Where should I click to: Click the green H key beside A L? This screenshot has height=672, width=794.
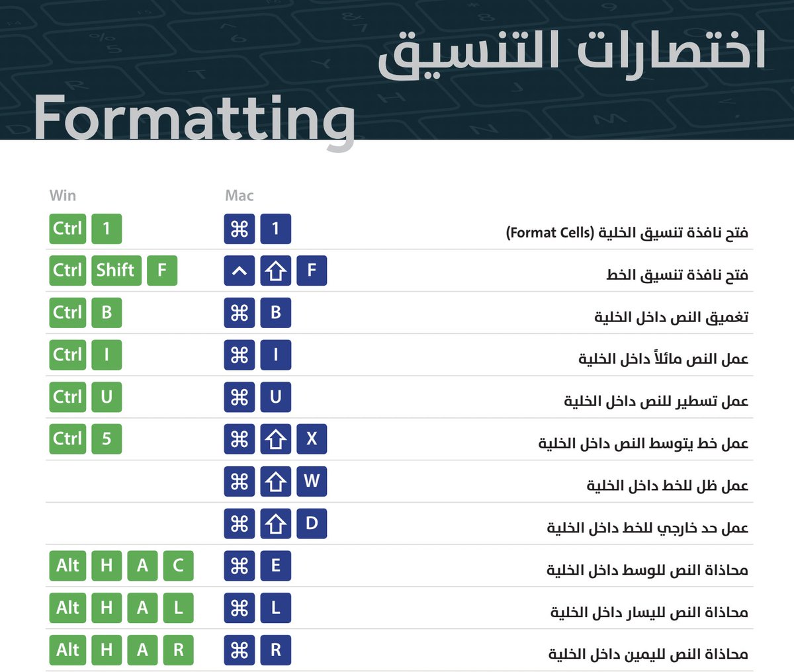(x=107, y=608)
